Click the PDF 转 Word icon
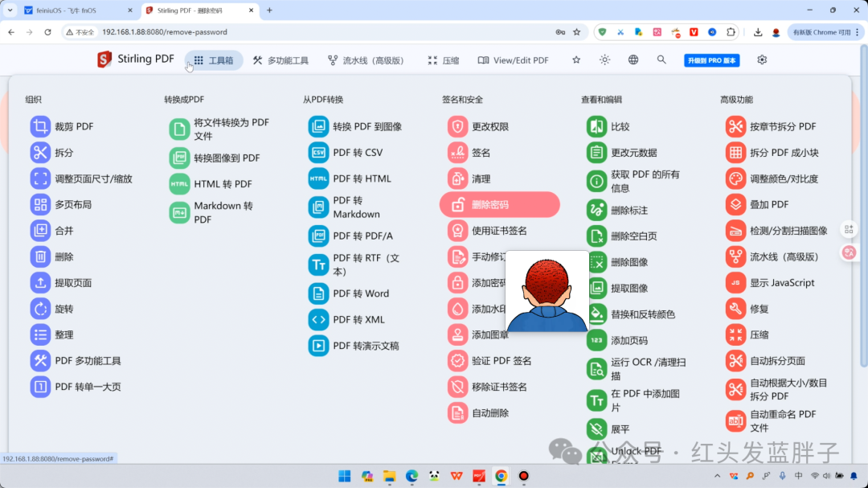 318,293
